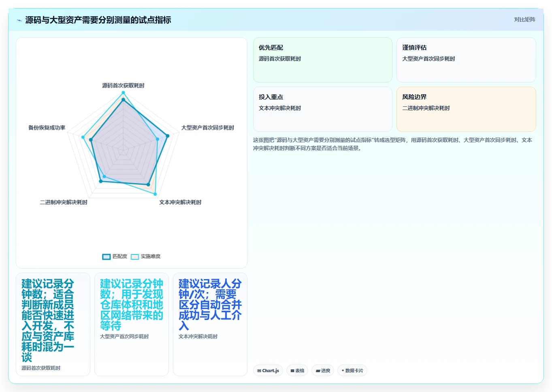Select the 源码首次获取耗时 radar axis label

tap(123, 85)
